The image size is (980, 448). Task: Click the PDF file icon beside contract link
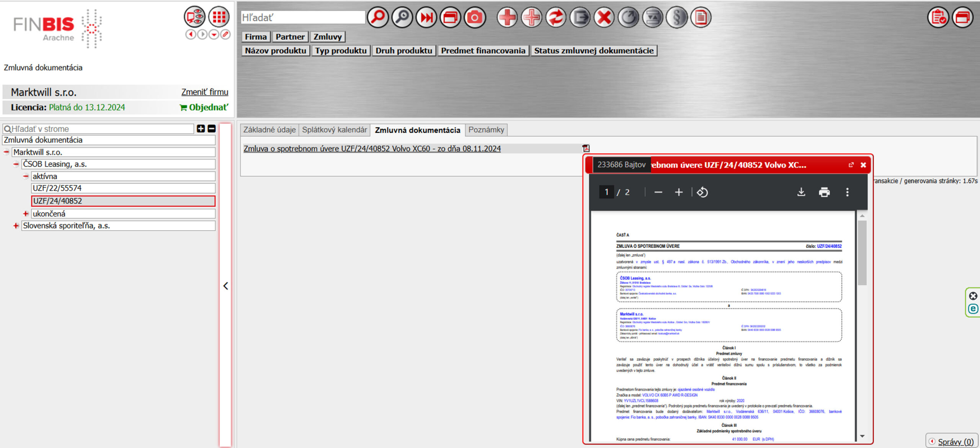pyautogui.click(x=586, y=148)
